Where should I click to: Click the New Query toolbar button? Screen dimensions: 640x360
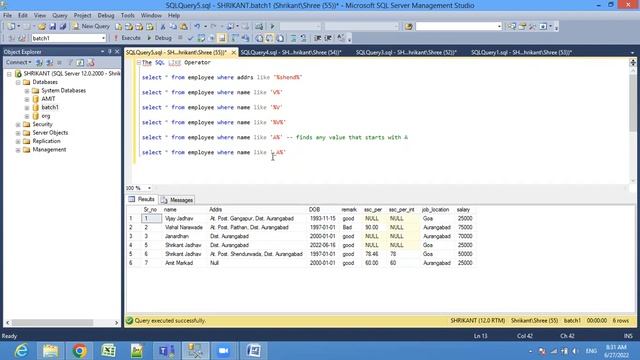pyautogui.click(x=91, y=26)
